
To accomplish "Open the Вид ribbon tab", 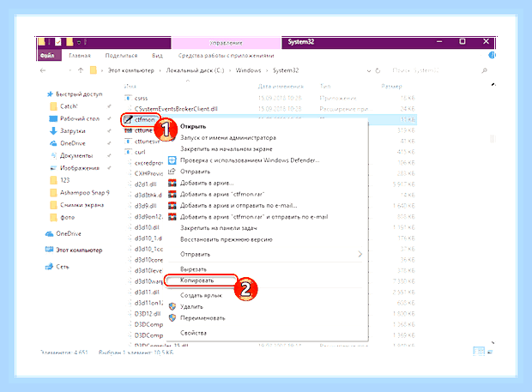I will point(157,55).
